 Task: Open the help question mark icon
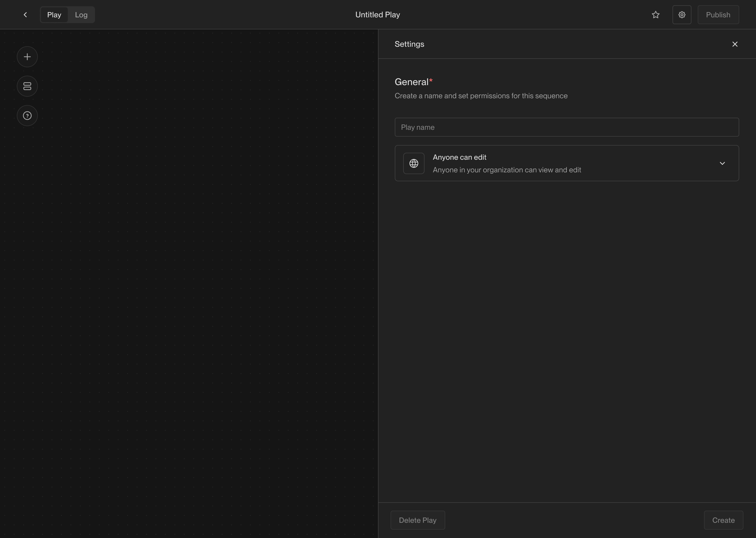point(27,116)
